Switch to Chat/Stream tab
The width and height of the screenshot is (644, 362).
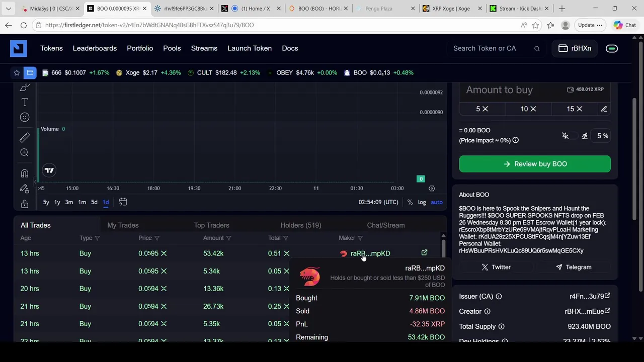click(x=386, y=225)
